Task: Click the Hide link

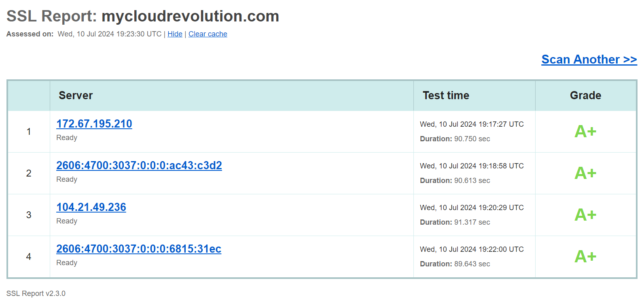Action: click(175, 34)
